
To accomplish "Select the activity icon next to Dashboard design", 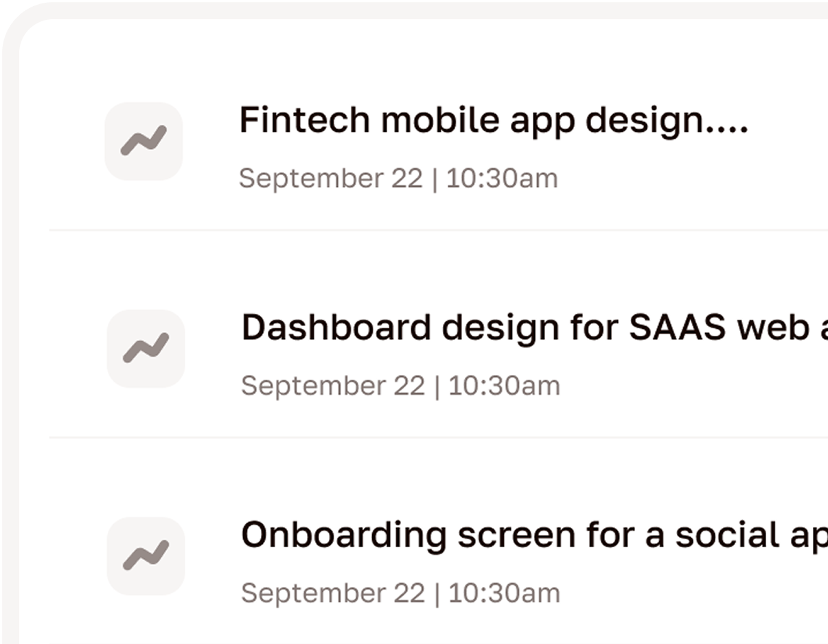I will (146, 348).
